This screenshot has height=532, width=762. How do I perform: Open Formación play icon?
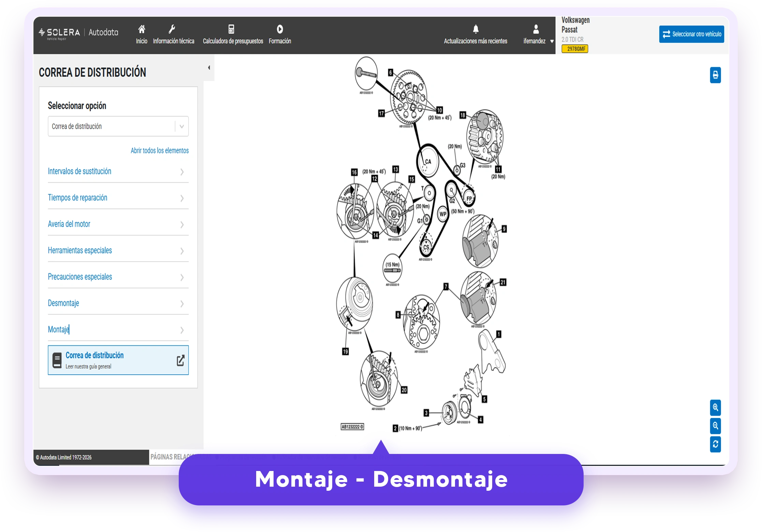click(280, 29)
